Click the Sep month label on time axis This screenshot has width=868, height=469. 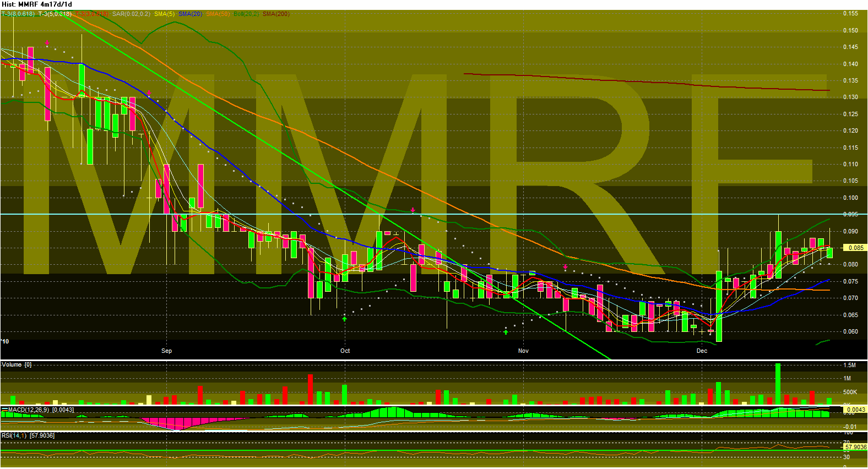click(166, 351)
